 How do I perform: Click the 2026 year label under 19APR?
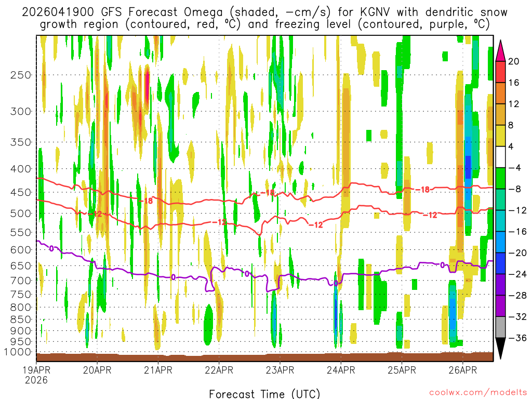pos(36,380)
